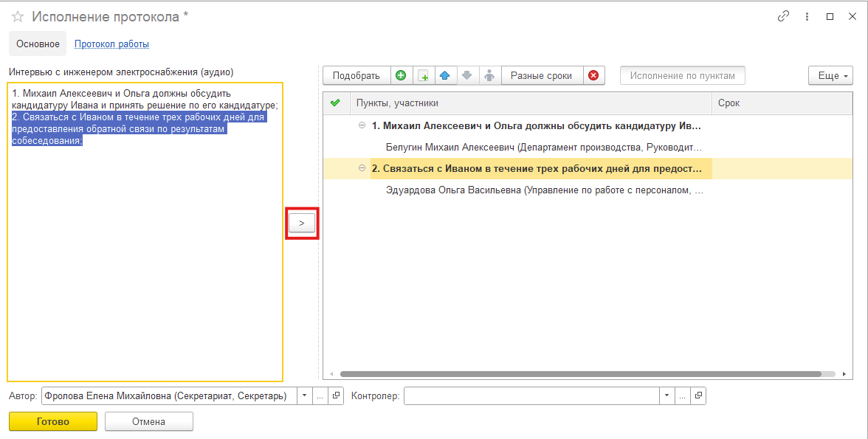This screenshot has height=439, width=868.
Task: Copy link to this form via chain icon
Action: [x=782, y=17]
